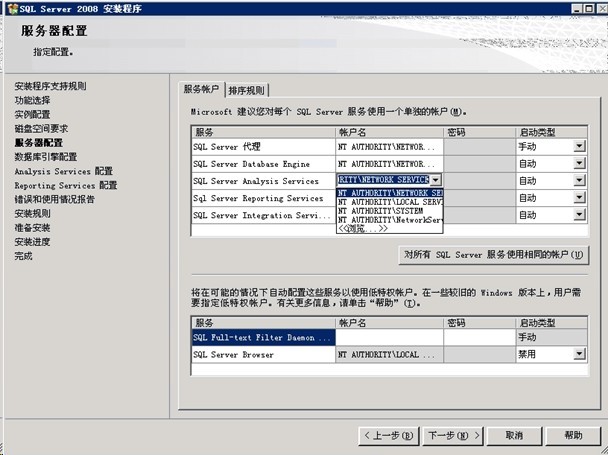
Task: Open startup type dropdown for SQL Server Analysis Services
Action: click(x=579, y=180)
